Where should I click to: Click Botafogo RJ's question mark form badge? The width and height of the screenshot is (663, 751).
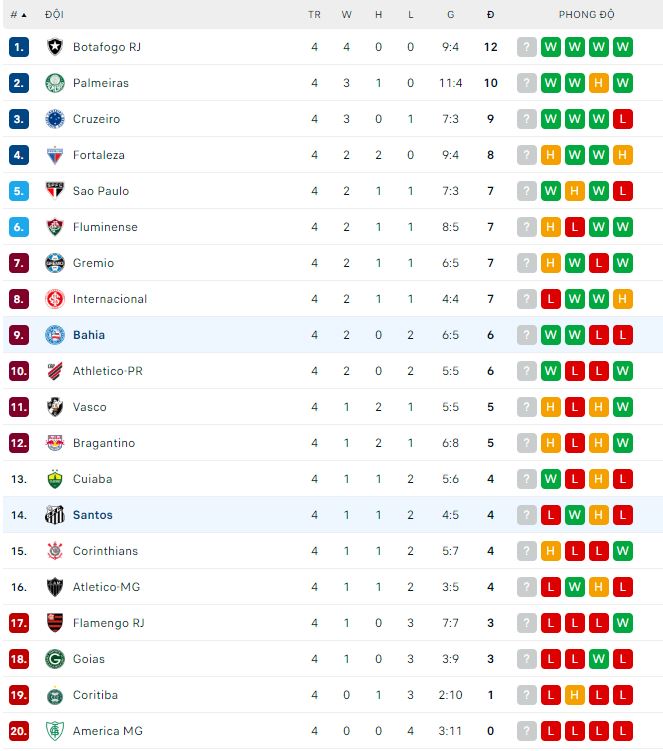(x=527, y=47)
